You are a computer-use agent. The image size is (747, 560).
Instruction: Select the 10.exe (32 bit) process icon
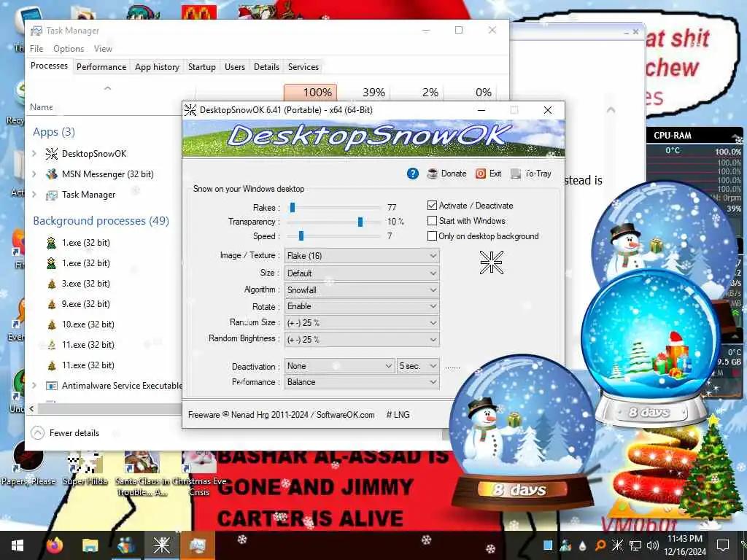tap(52, 324)
